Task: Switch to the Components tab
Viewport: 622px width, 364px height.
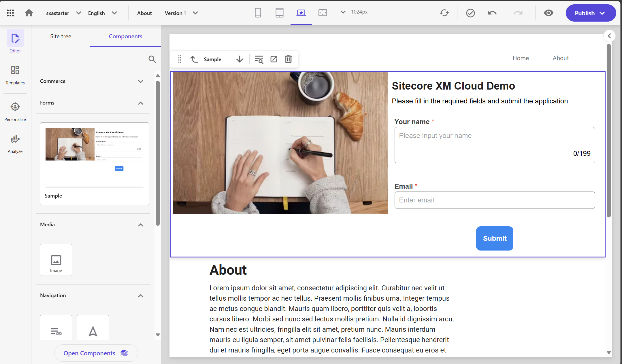Action: point(125,36)
